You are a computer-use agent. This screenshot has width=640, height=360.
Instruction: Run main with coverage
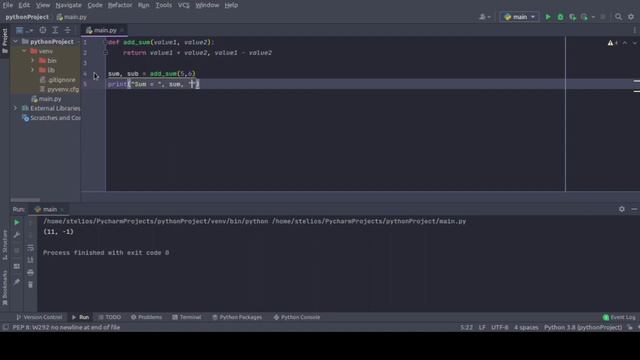point(573,17)
